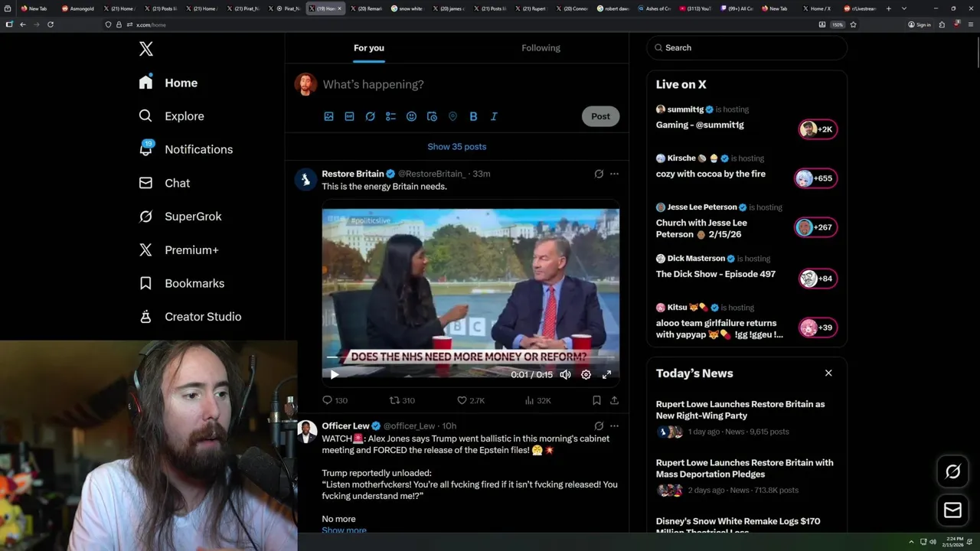980x551 pixels.
Task: Like Restore Britain post (2.7K)
Action: point(470,400)
